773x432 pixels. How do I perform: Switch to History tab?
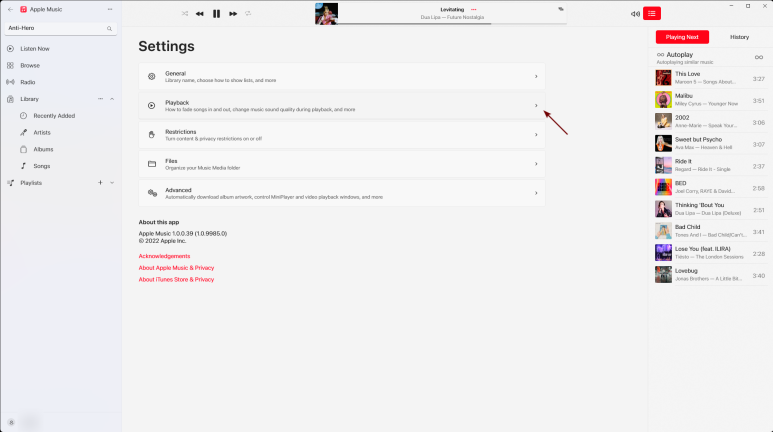pos(739,37)
